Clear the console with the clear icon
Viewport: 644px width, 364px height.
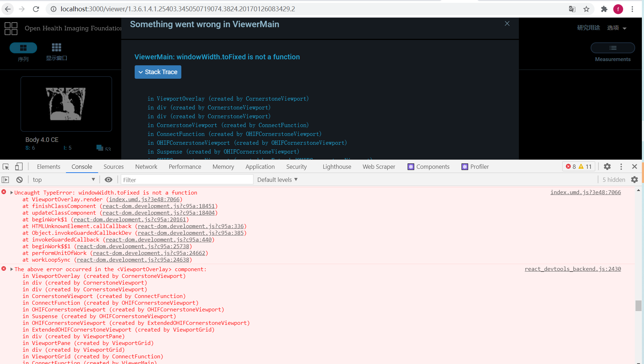coord(19,179)
